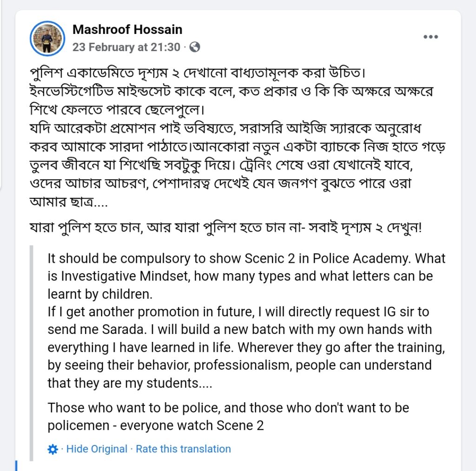The height and width of the screenshot is (471, 476).
Task: Click the final Bengali sentence about দৃশ্যম ২
Action: (x=225, y=227)
